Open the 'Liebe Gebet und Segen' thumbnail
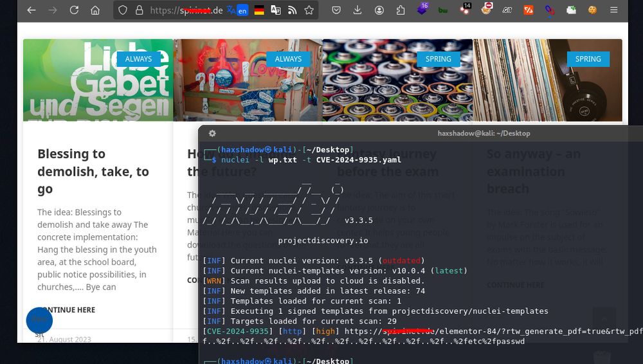Screen dimensions: 643x364 (x=98, y=80)
